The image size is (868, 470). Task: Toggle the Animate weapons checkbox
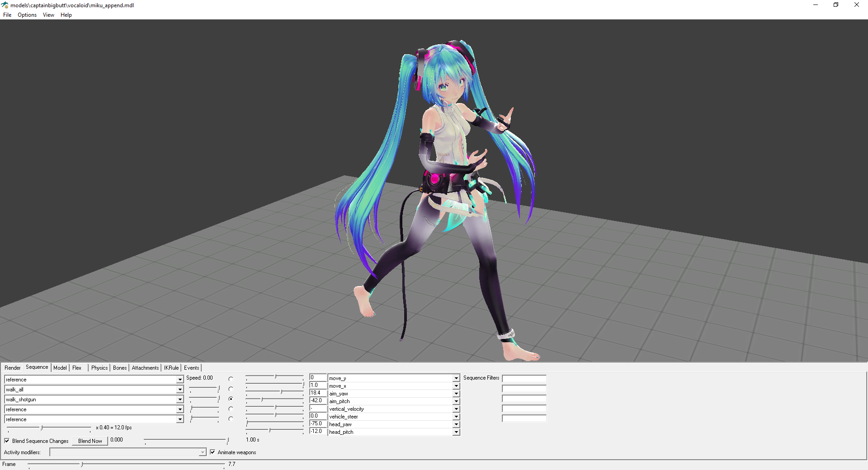212,452
